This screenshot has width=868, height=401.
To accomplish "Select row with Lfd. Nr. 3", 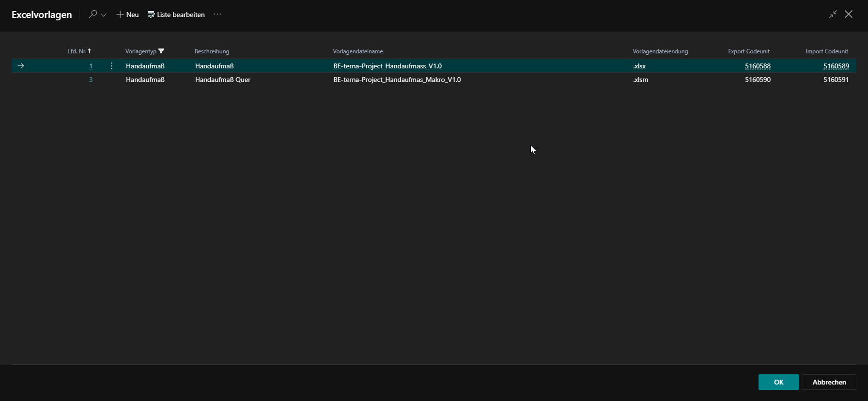I will click(x=91, y=80).
